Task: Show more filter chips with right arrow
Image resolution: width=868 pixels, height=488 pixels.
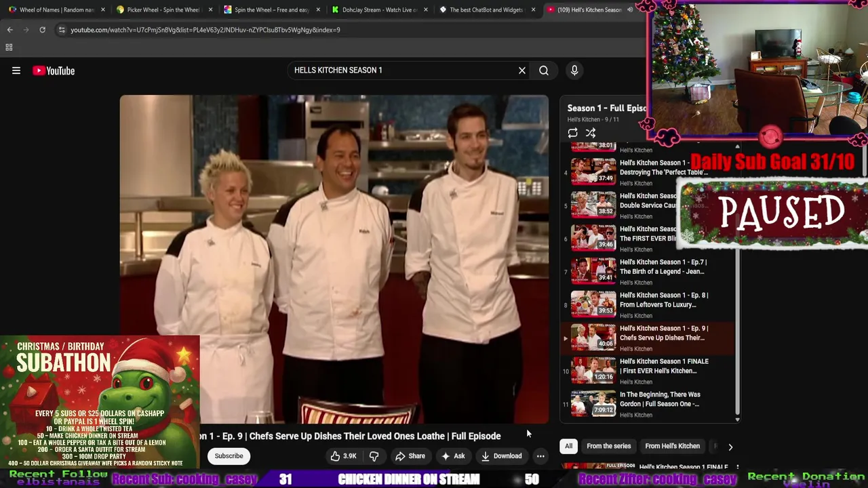Action: coord(730,447)
